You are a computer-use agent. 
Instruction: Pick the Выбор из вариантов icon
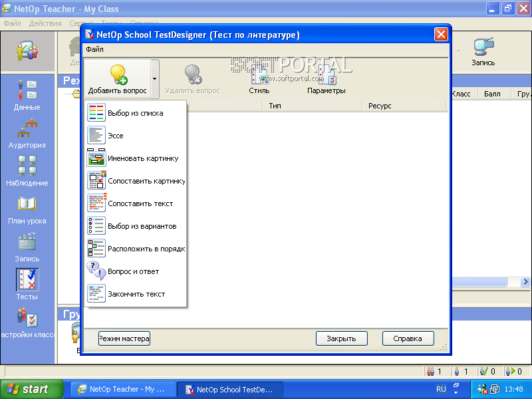[96, 225]
